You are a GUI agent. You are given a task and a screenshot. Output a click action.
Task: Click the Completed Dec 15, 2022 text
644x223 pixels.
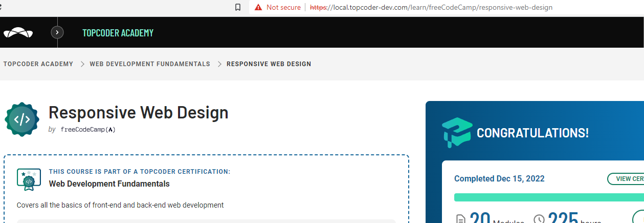499,179
